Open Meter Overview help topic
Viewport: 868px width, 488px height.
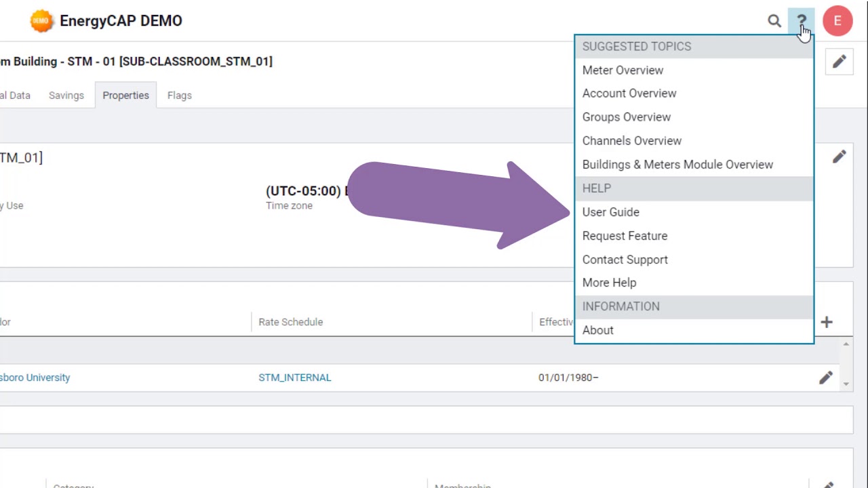[x=623, y=70]
